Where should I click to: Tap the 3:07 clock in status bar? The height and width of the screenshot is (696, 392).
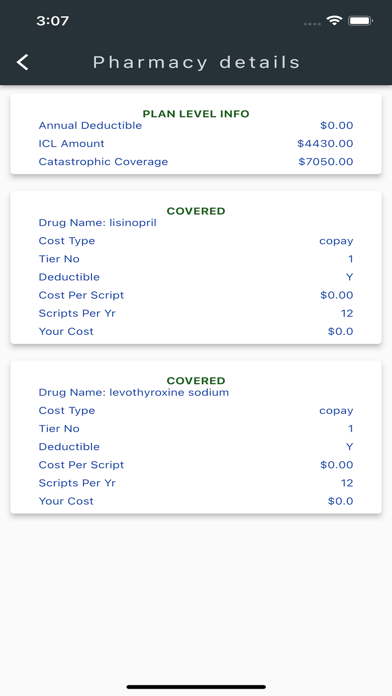tap(52, 21)
